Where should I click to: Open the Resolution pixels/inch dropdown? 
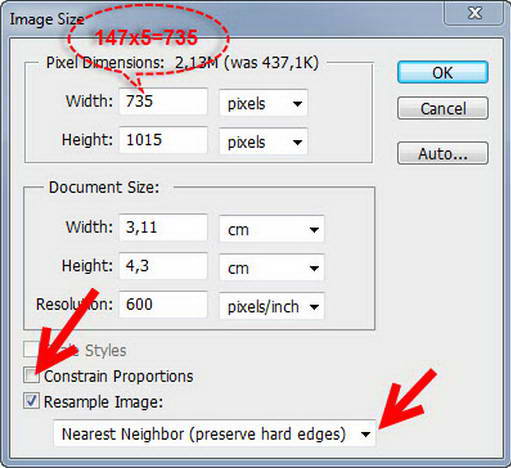[x=271, y=306]
